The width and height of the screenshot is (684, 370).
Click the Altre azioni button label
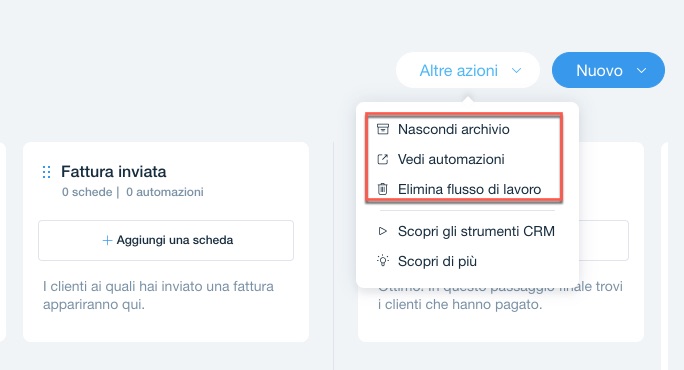(458, 70)
